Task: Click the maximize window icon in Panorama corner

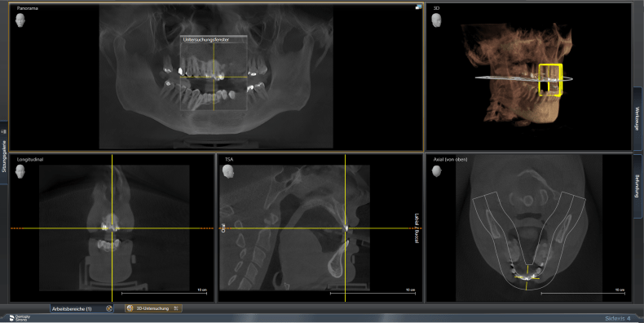Action: coord(418,7)
